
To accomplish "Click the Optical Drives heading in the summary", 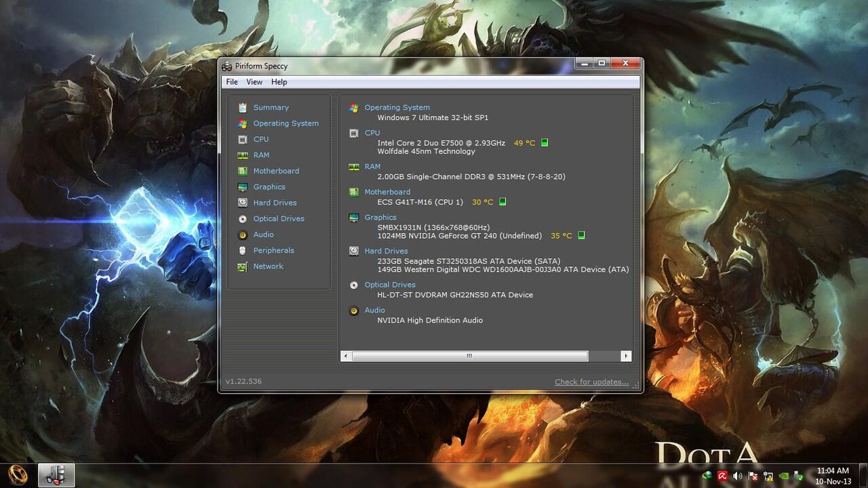I will [390, 285].
